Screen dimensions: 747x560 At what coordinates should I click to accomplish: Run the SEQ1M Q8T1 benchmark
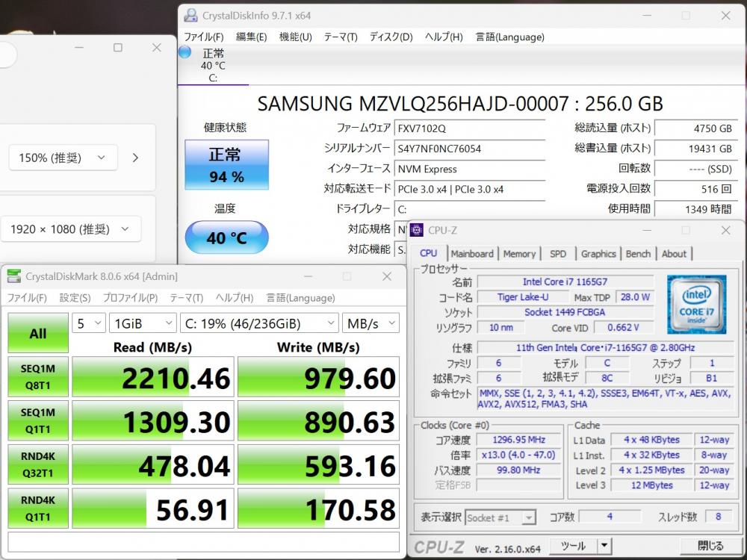click(38, 376)
